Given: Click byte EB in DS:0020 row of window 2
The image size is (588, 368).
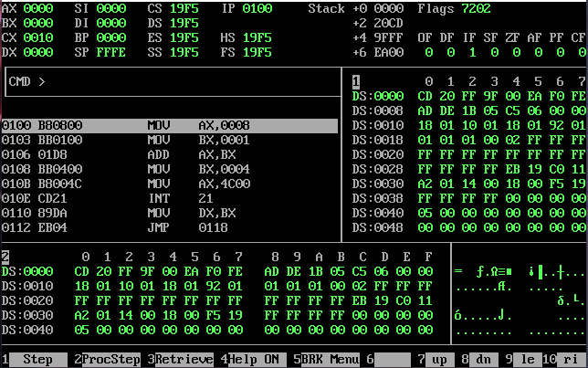Looking at the screenshot, I should coord(359,300).
